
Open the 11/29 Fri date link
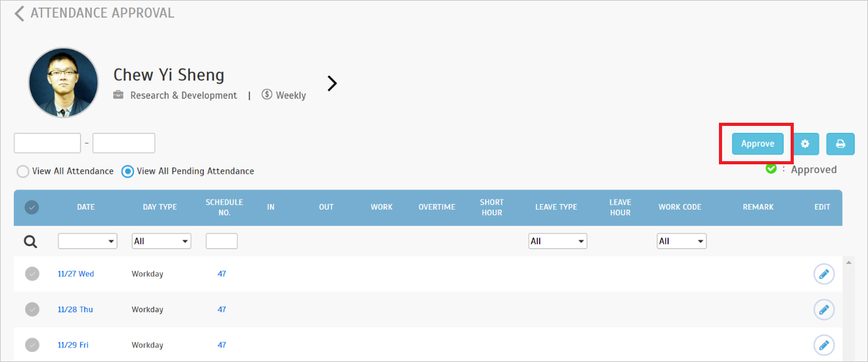coord(73,345)
